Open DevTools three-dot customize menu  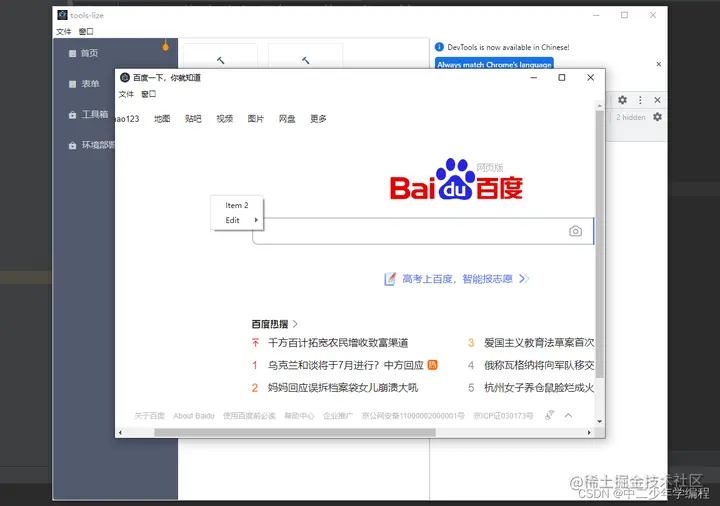pyautogui.click(x=640, y=100)
